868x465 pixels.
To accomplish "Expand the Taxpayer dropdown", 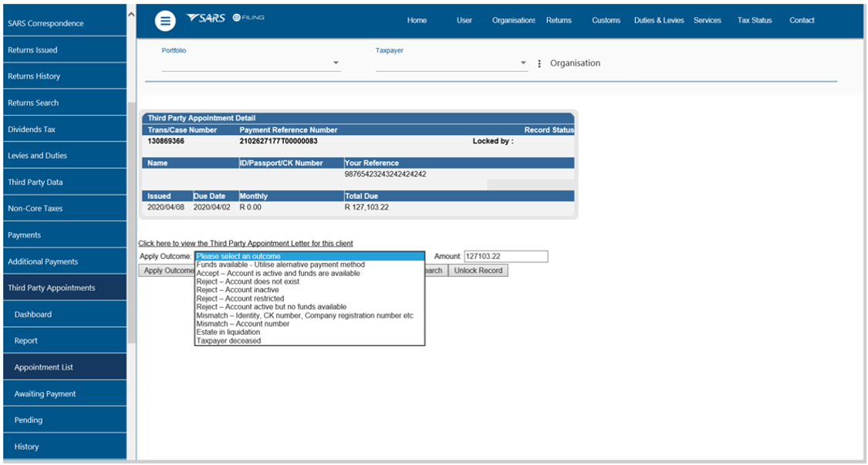I will pos(523,63).
